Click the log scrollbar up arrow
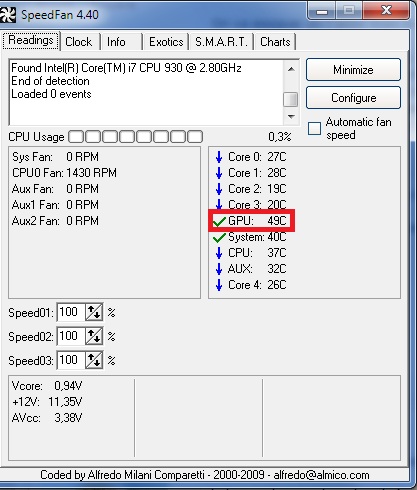Image resolution: width=417 pixels, height=490 pixels. [x=291, y=69]
